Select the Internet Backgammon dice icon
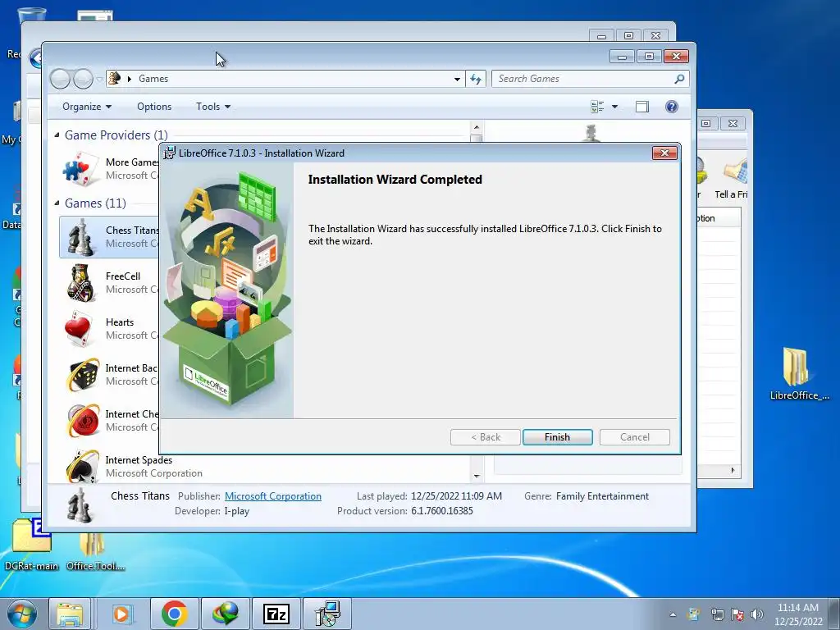Image resolution: width=840 pixels, height=630 pixels. [83, 374]
